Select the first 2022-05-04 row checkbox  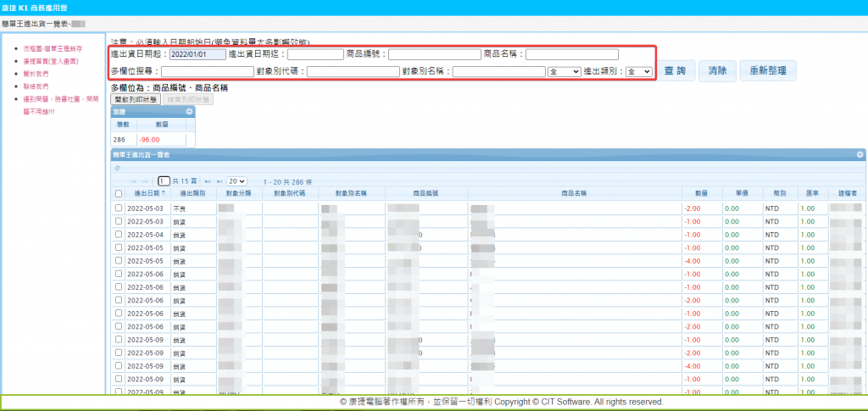(118, 235)
